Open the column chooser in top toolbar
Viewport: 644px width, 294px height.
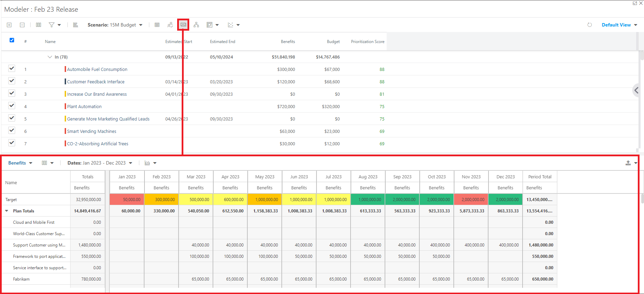coord(39,25)
